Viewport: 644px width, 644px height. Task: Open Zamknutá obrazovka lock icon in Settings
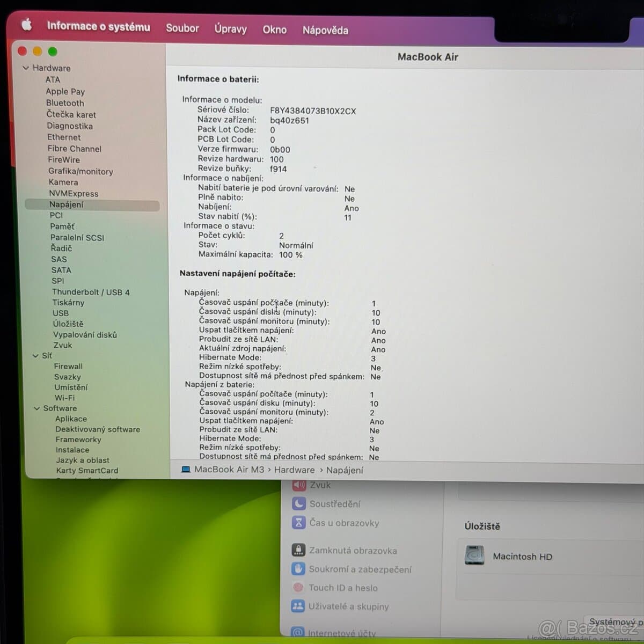(298, 550)
